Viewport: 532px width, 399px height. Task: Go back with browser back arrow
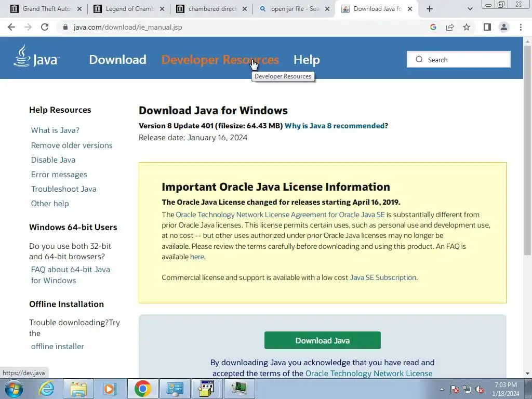[x=11, y=27]
